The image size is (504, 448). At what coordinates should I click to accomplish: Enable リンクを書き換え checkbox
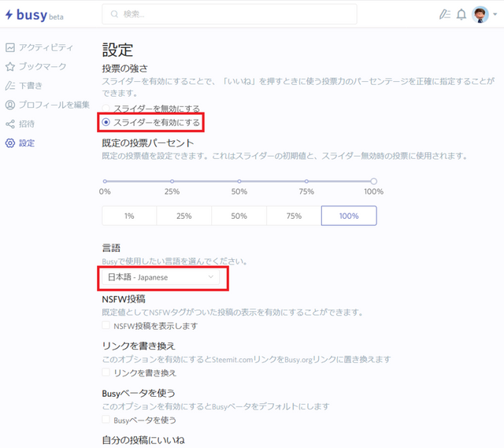click(x=106, y=372)
